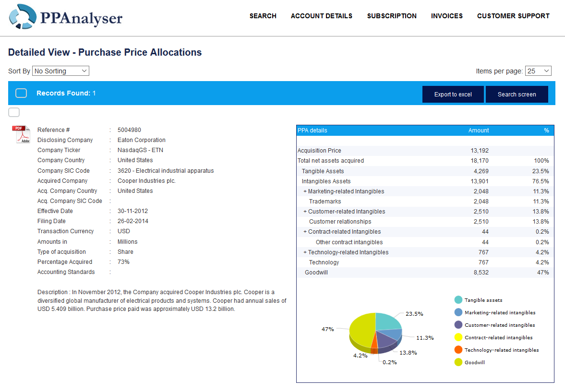Go to the SEARCH menu
Screen dimensions: 565x392
tap(263, 16)
